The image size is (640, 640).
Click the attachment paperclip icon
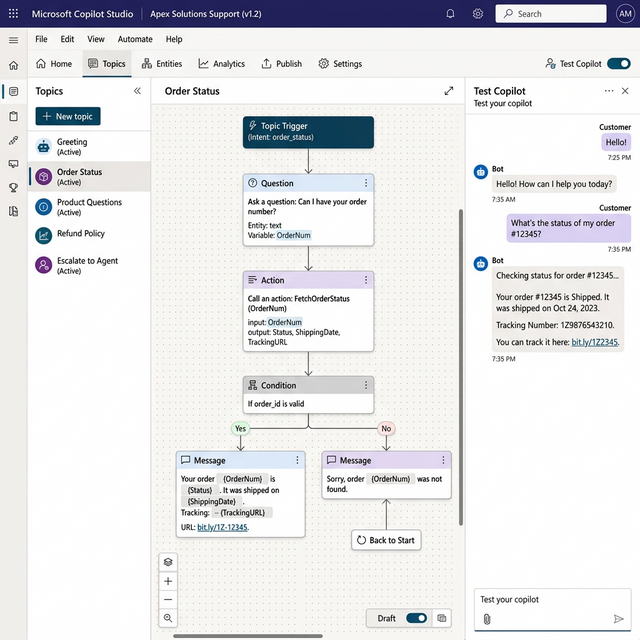[486, 619]
